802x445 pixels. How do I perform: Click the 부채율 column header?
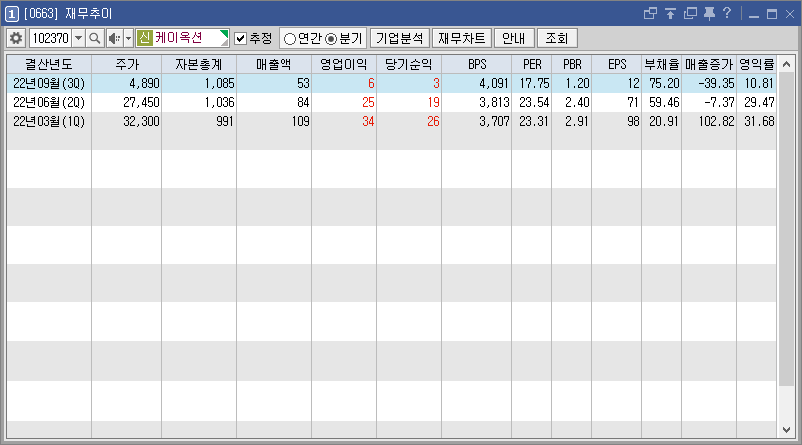661,64
